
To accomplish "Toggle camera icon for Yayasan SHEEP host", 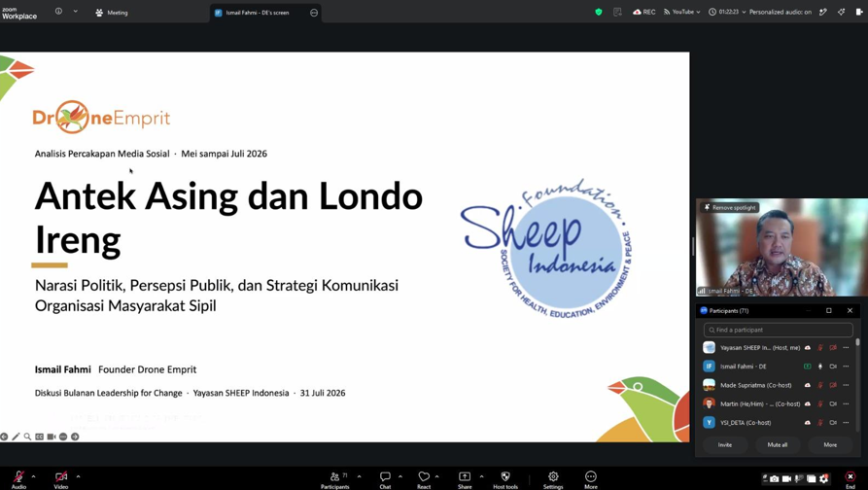I will [833, 348].
